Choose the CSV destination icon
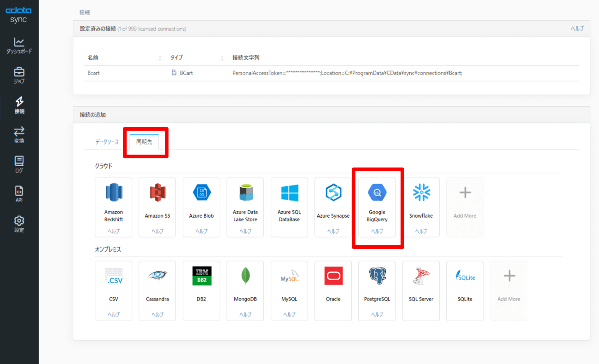Viewport: 599px width, 364px height. tap(114, 276)
